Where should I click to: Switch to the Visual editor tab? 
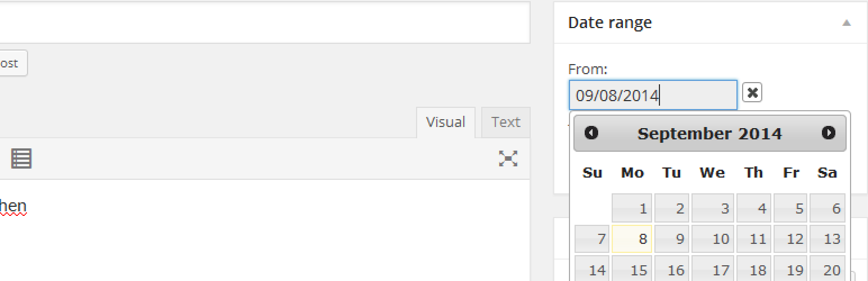click(445, 123)
